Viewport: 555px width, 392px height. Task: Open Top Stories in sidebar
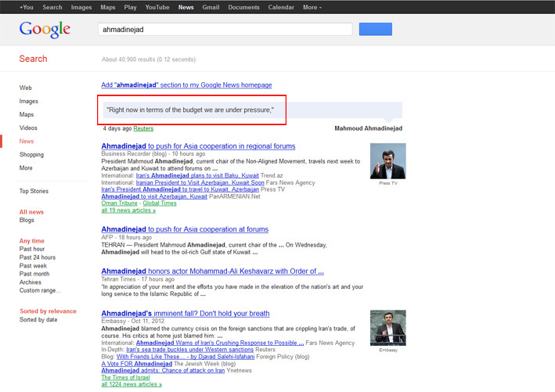(x=34, y=191)
